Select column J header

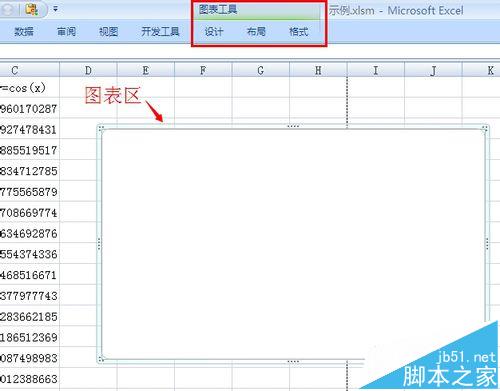tap(433, 70)
